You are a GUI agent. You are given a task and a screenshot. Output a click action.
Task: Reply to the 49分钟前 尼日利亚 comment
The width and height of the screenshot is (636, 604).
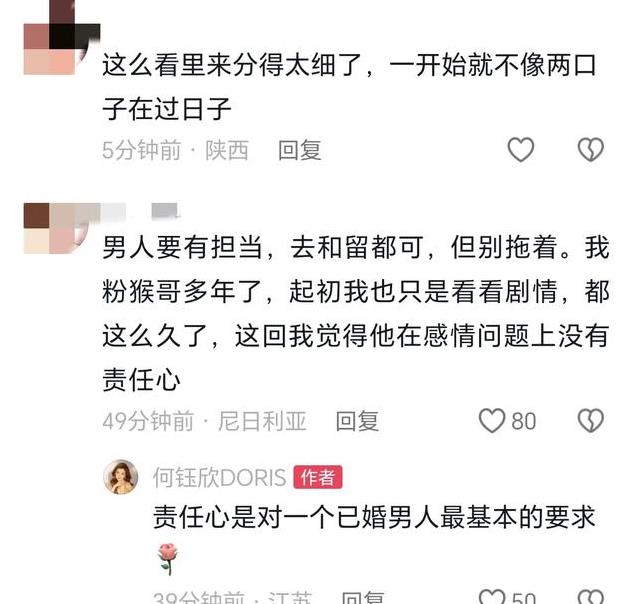(x=357, y=421)
